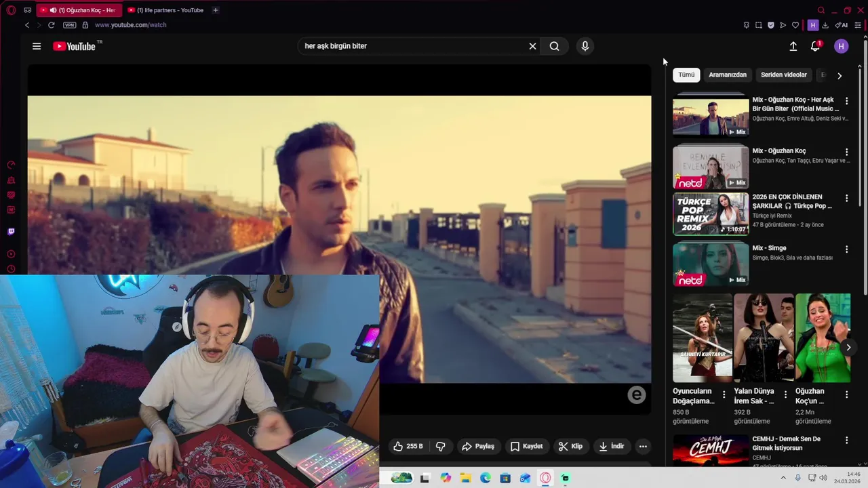
Task: Search tabs with the red magnifier
Action: [821, 10]
